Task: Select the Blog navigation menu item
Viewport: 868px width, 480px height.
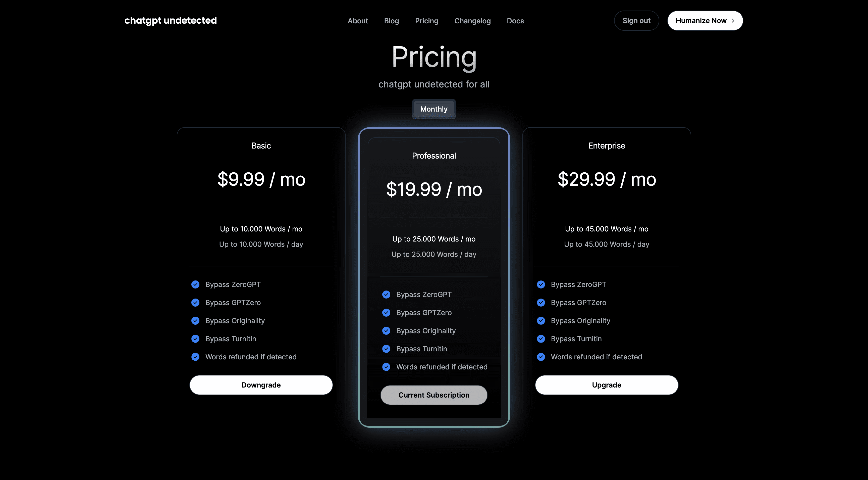Action: [392, 21]
